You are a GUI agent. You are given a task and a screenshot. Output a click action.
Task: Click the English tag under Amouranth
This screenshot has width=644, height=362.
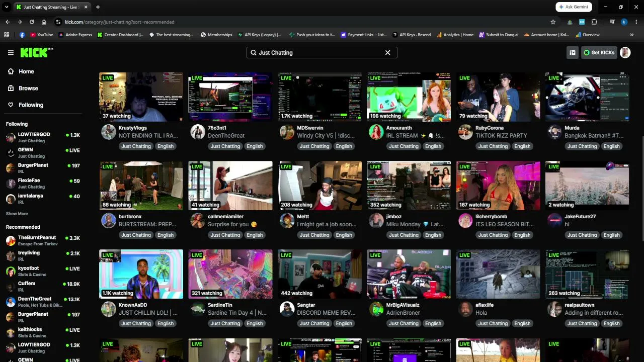click(x=433, y=146)
